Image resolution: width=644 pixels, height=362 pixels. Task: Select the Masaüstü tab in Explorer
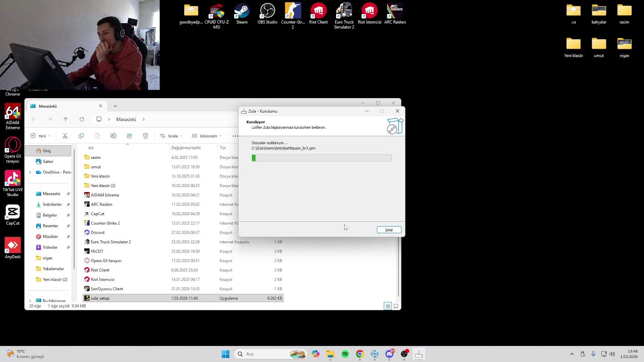[x=65, y=106]
